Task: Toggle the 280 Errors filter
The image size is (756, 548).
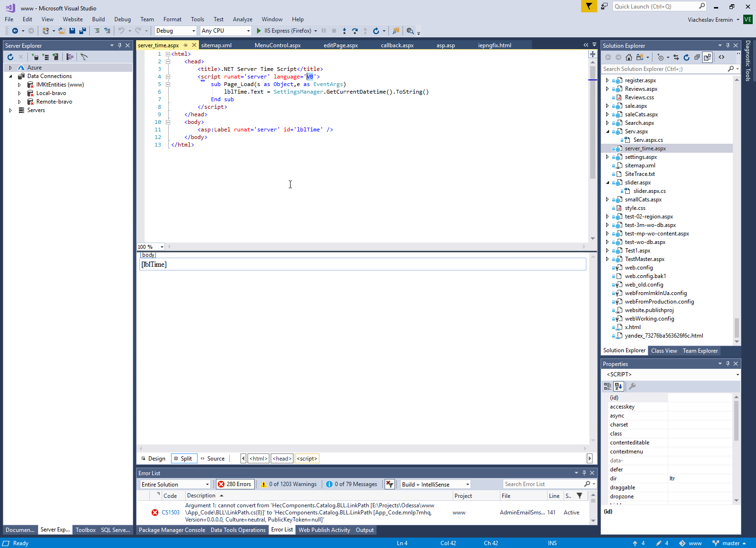Action: (235, 484)
